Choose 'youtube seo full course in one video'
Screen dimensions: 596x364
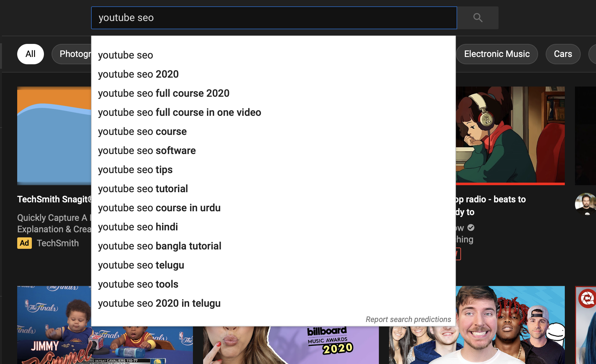click(x=273, y=112)
